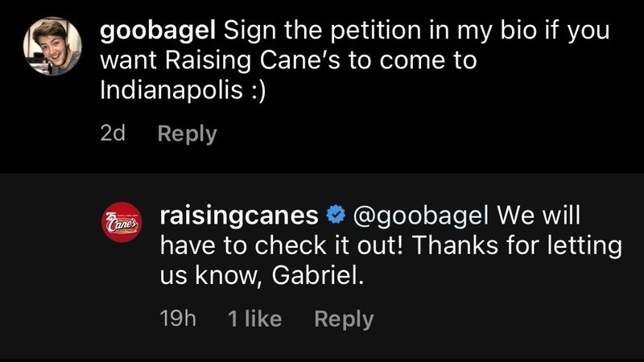This screenshot has width=644, height=362.
Task: Reply to goobagel's petition comment
Action: 188,134
